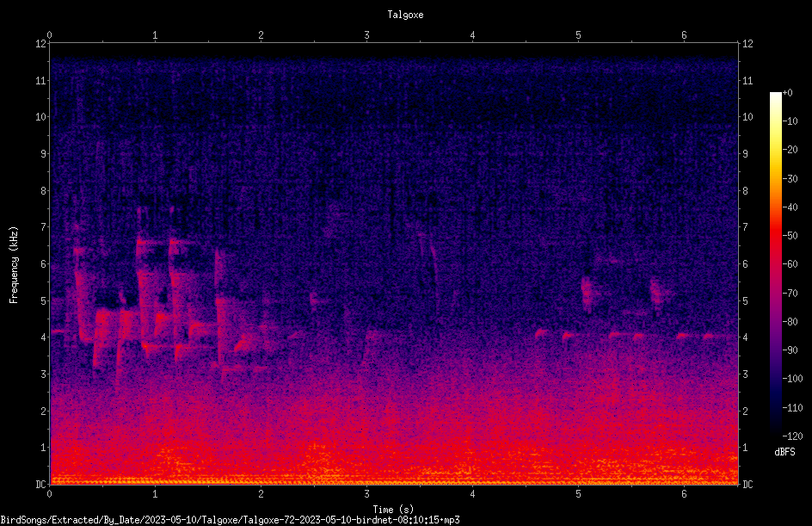This screenshot has height=526, width=812.
Task: Click the faint call at 5.3 kHz near 5 seconds
Action: [x=587, y=294]
